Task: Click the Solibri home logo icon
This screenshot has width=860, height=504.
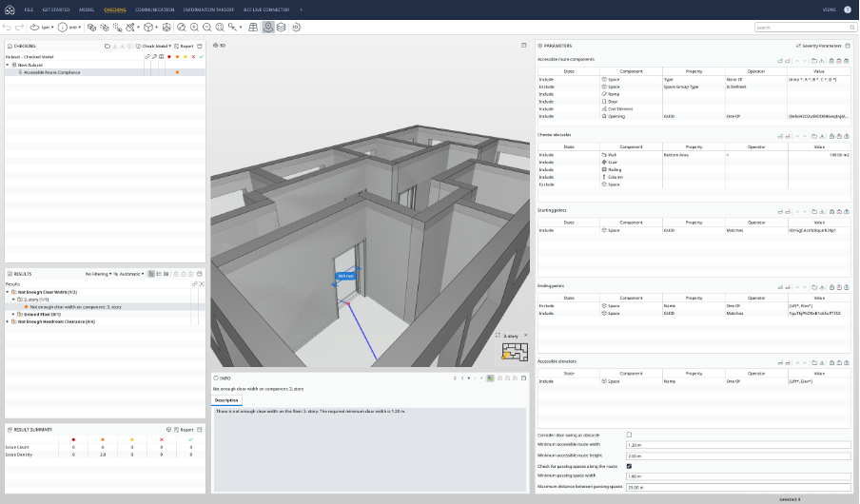Action: (x=10, y=9)
